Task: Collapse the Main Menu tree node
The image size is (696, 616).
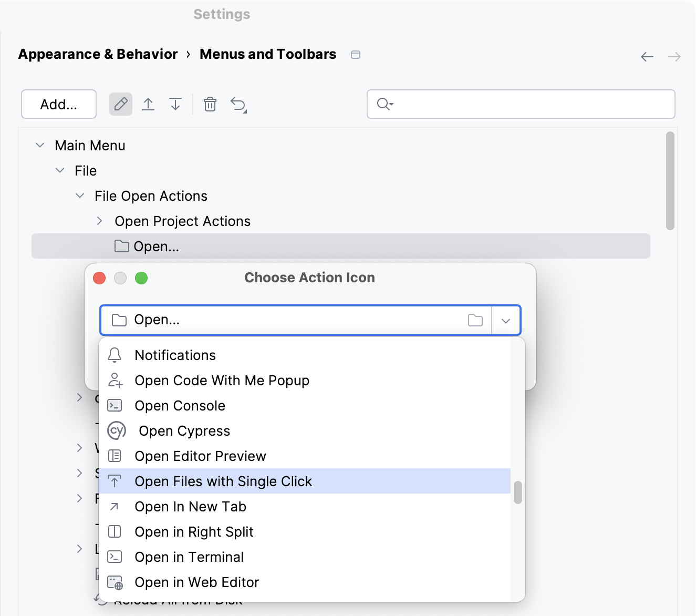Action: click(39, 145)
